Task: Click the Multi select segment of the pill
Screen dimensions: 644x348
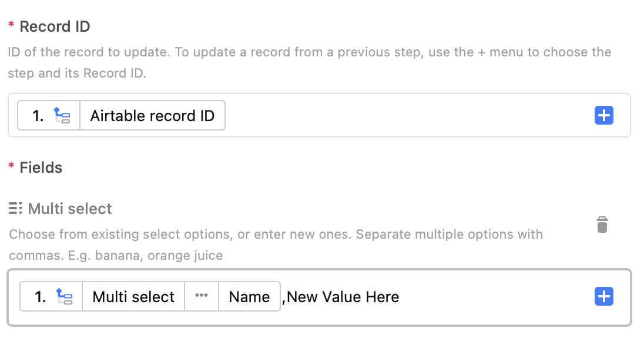Action: click(x=133, y=297)
